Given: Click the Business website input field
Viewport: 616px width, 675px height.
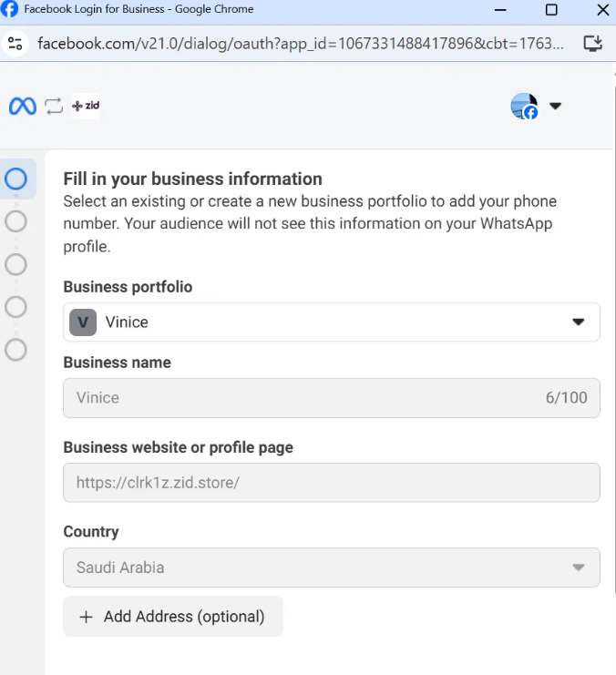Looking at the screenshot, I should pyautogui.click(x=332, y=483).
